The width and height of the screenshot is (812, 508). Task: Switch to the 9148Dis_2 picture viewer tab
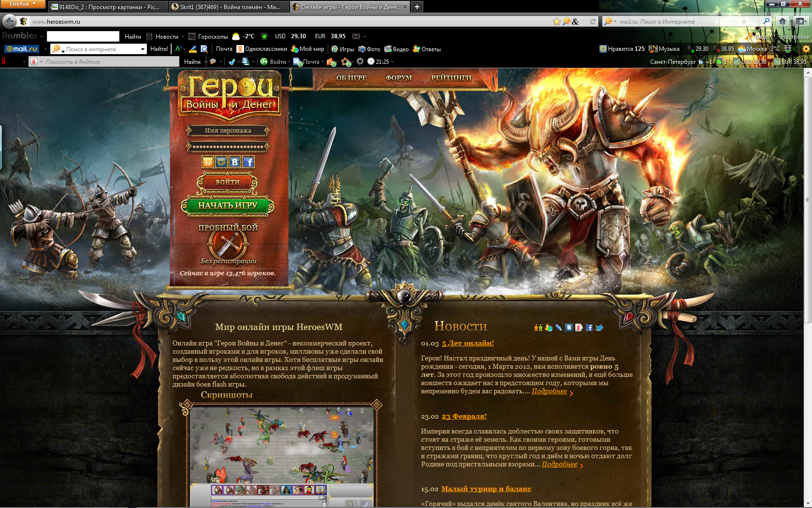click(x=108, y=7)
